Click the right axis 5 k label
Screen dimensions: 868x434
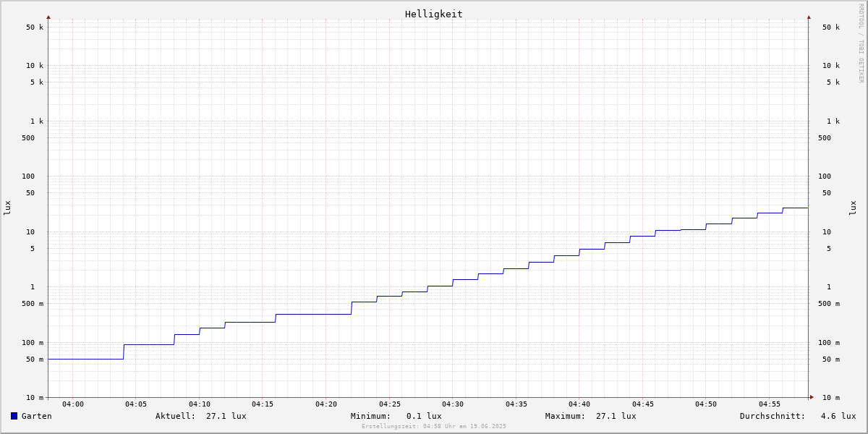[x=833, y=82]
